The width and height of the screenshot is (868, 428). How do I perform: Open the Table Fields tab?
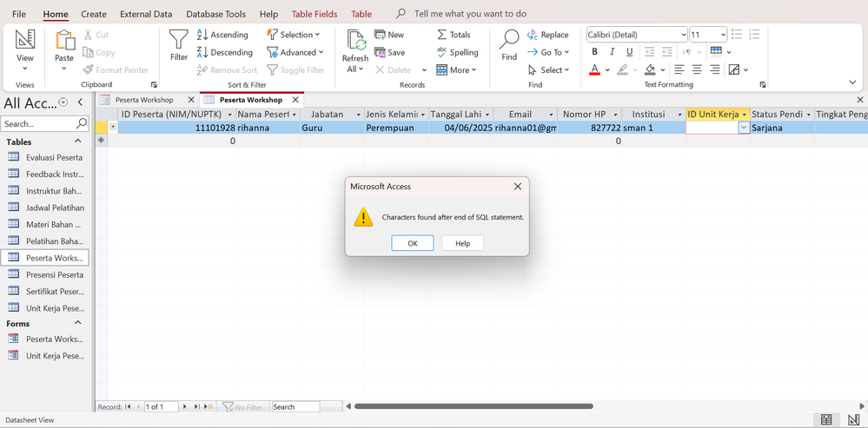coord(315,14)
